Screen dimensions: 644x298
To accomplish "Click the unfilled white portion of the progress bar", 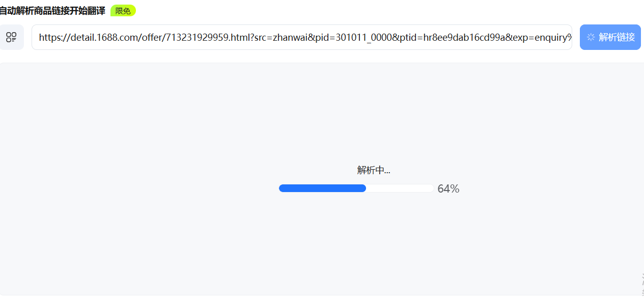I will (x=400, y=188).
